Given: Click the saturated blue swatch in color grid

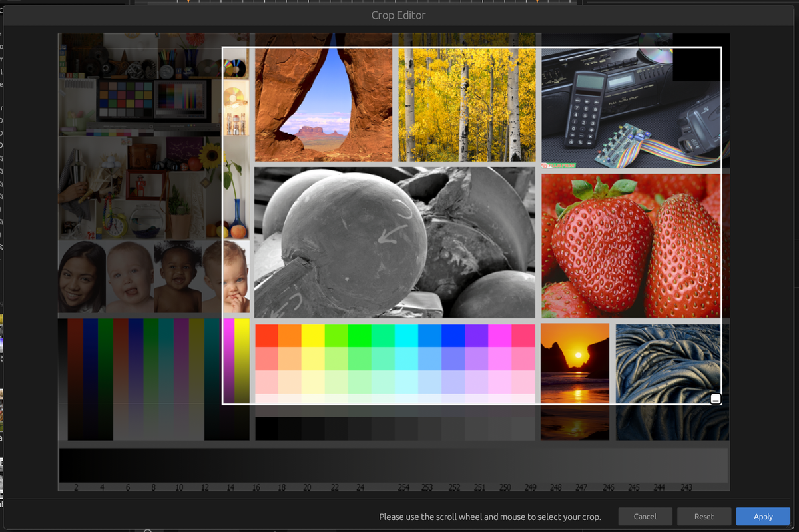Looking at the screenshot, I should click(x=453, y=336).
